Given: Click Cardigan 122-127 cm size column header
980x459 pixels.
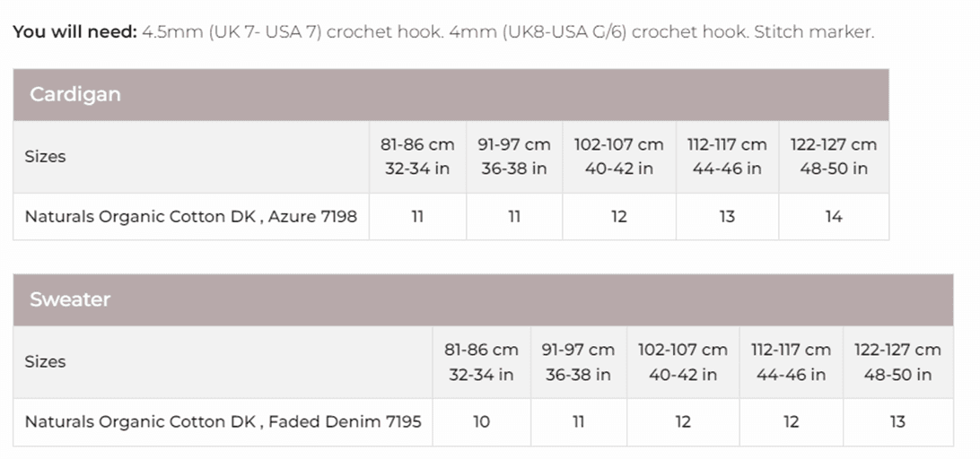Looking at the screenshot, I should pyautogui.click(x=834, y=156).
